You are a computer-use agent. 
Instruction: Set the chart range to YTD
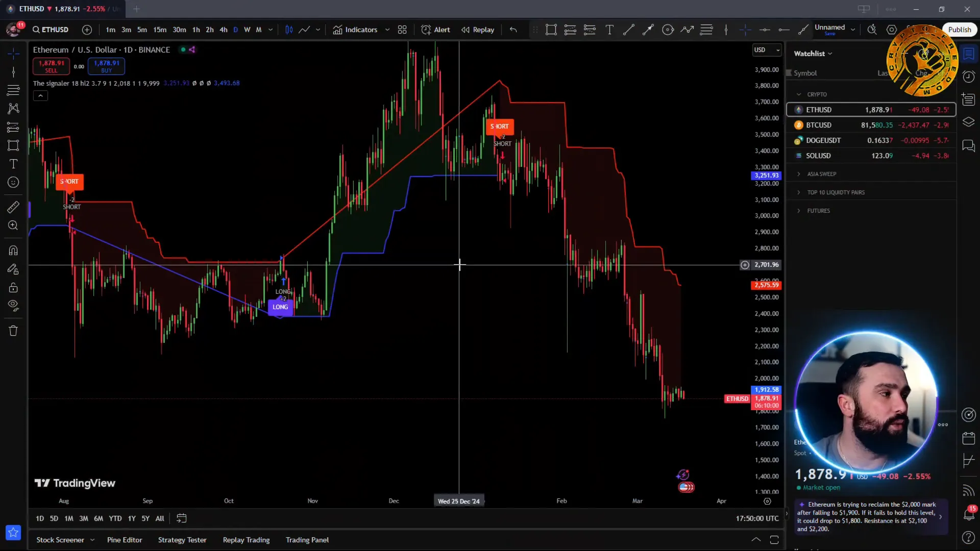(x=115, y=518)
